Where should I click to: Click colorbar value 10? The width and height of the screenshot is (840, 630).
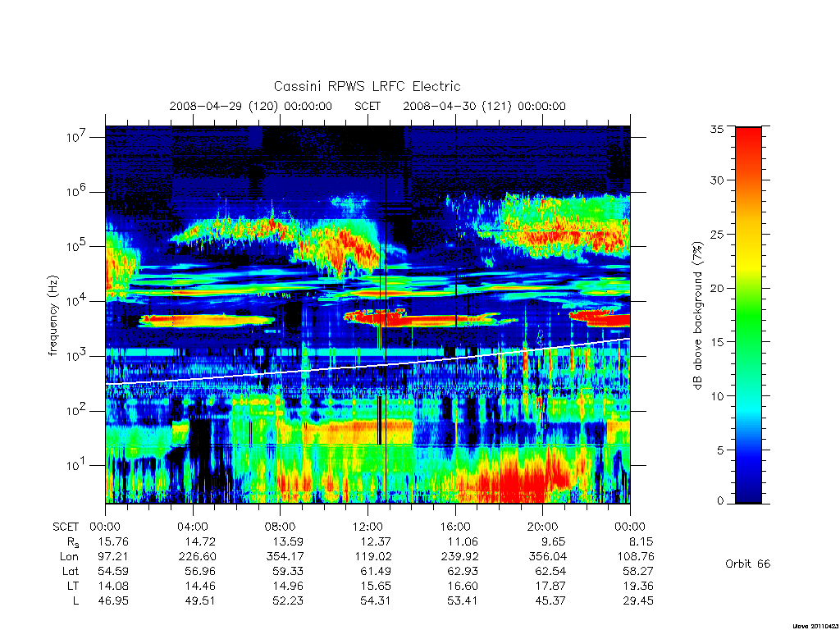coord(717,396)
